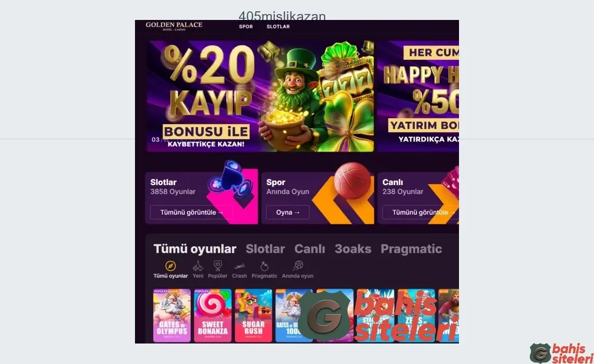Select the Tümü oyunlar compass icon
Image resolution: width=594 pixels, height=364 pixels.
[171, 266]
